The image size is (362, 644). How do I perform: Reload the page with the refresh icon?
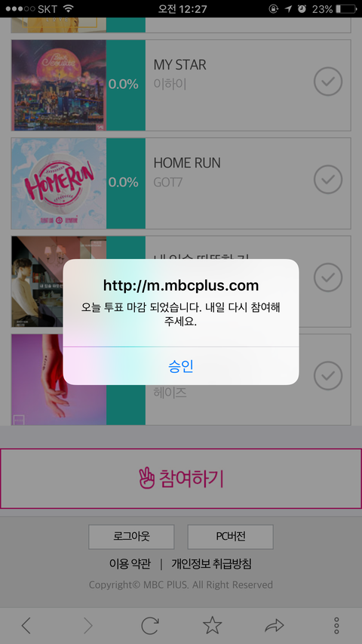[x=150, y=626]
